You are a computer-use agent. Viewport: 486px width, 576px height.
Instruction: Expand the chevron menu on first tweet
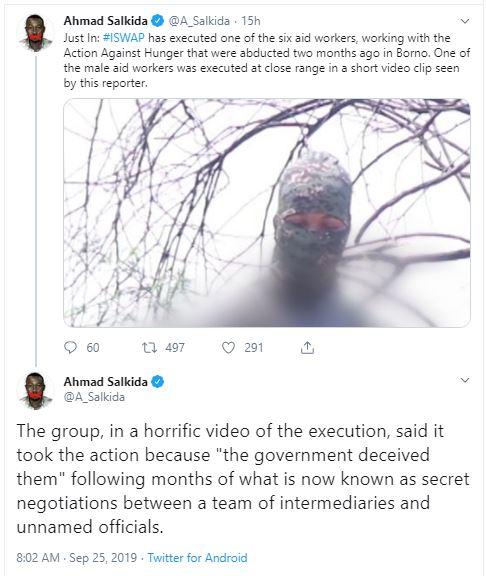(465, 21)
